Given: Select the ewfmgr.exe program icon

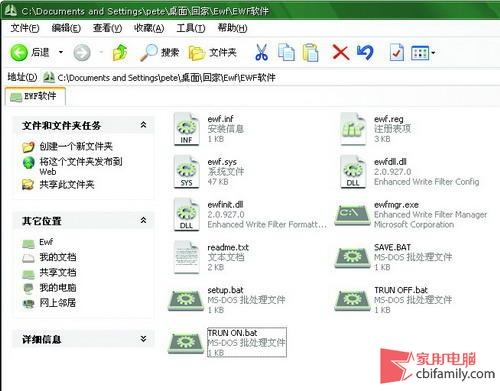Looking at the screenshot, I should (x=353, y=214).
